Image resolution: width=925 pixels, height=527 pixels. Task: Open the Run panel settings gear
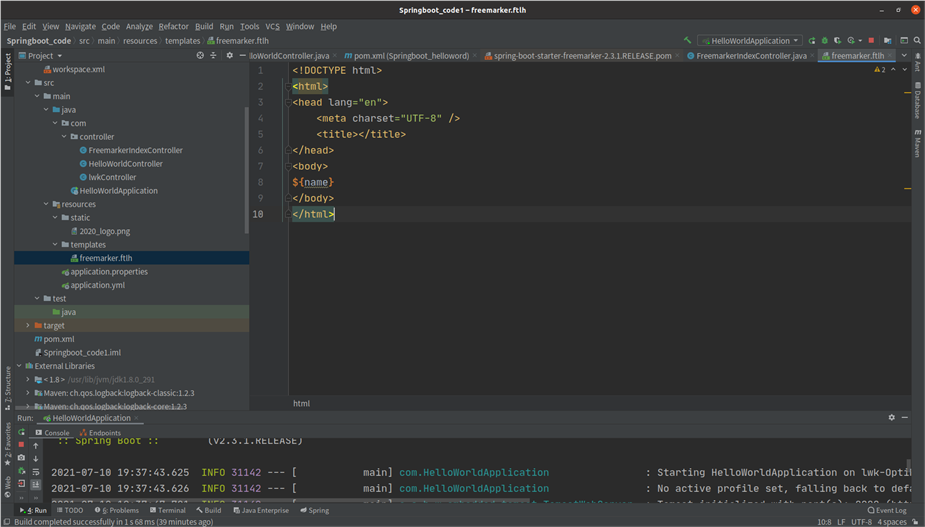coord(891,417)
